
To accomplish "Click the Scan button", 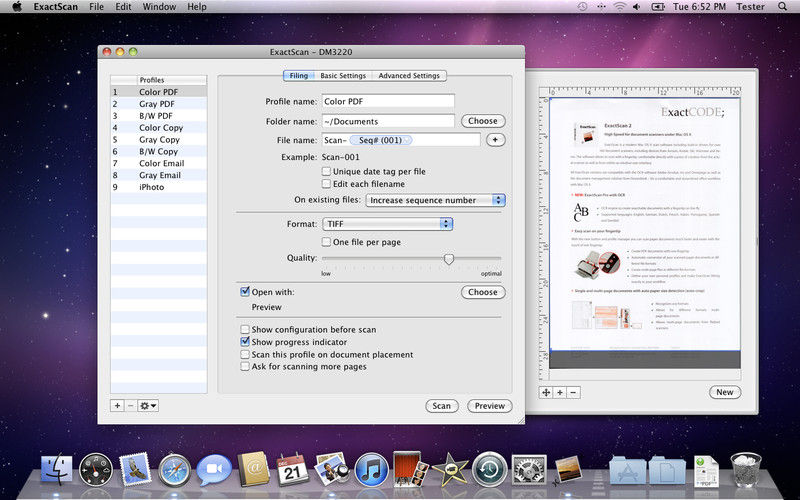I will pyautogui.click(x=442, y=406).
